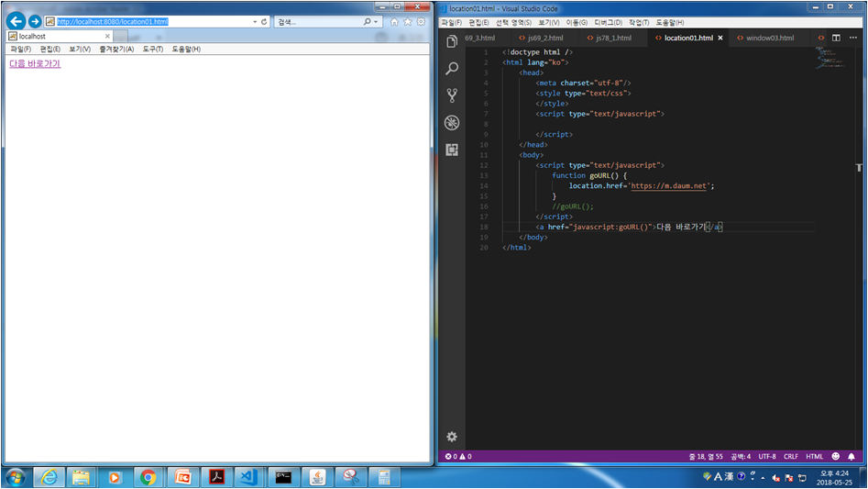Open Source Control view in VS Code
868x489 pixels.
pyautogui.click(x=452, y=95)
